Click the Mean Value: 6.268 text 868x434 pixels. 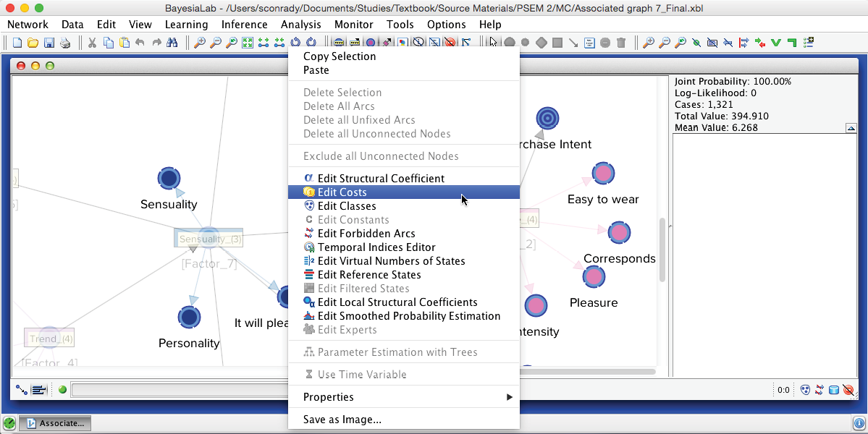(x=716, y=128)
